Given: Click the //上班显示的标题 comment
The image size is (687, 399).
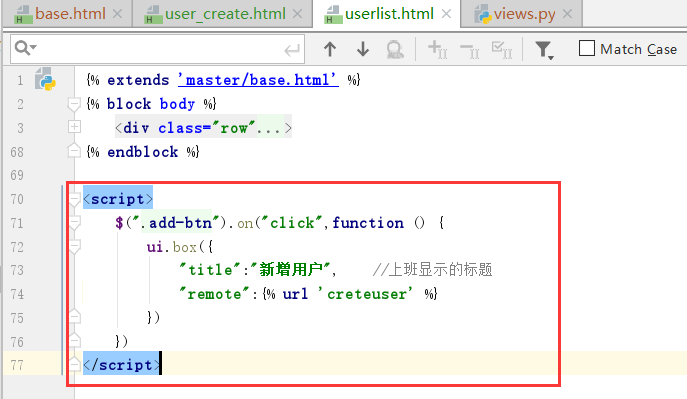Looking at the screenshot, I should click(x=432, y=270).
